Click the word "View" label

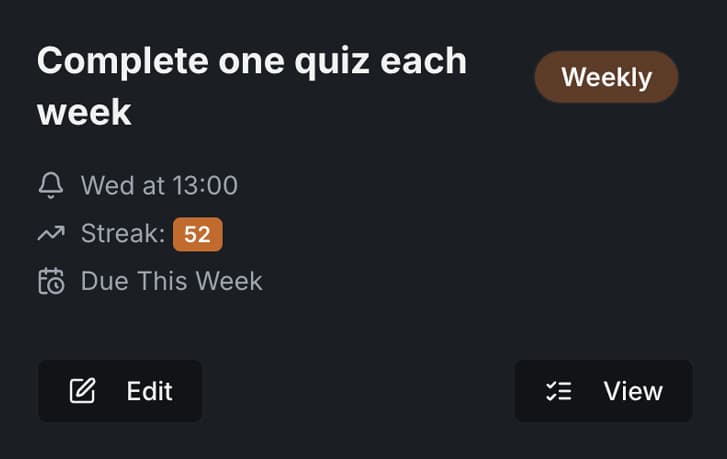click(633, 391)
